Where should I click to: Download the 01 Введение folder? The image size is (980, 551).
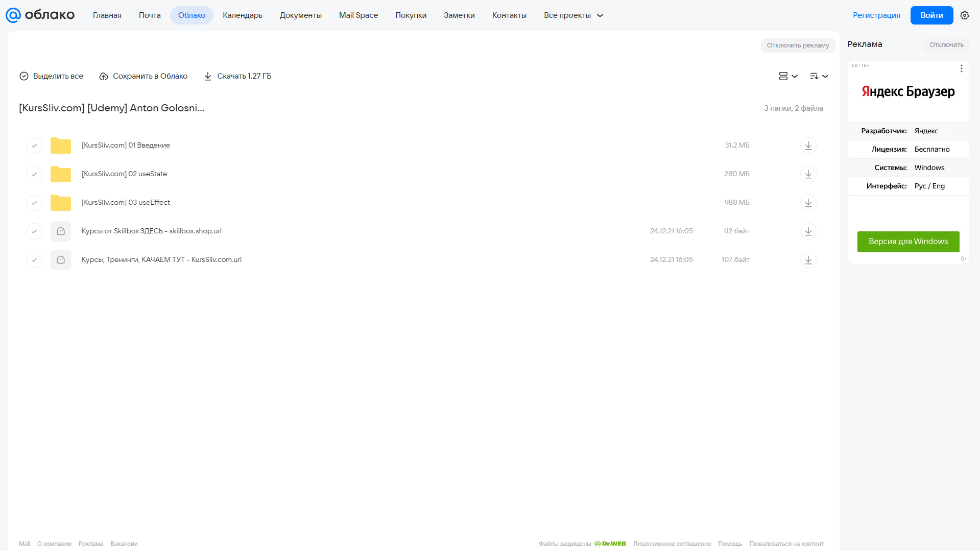(808, 146)
